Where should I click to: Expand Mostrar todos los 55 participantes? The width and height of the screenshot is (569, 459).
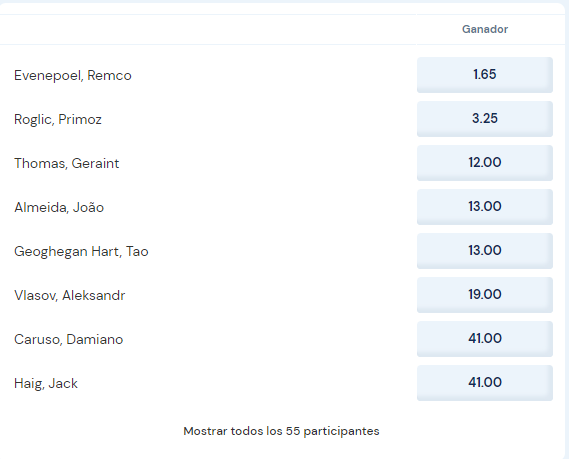pyautogui.click(x=281, y=431)
